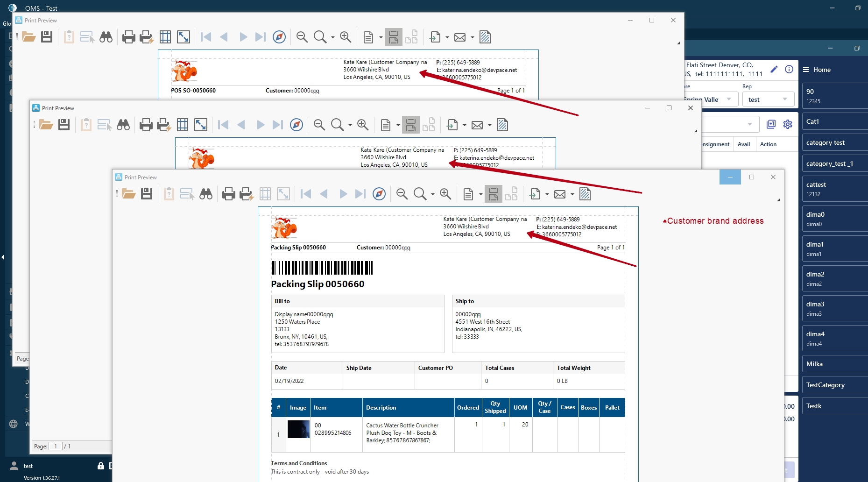Expand zoom level dropdown in Packing Slip preview

coord(433,194)
